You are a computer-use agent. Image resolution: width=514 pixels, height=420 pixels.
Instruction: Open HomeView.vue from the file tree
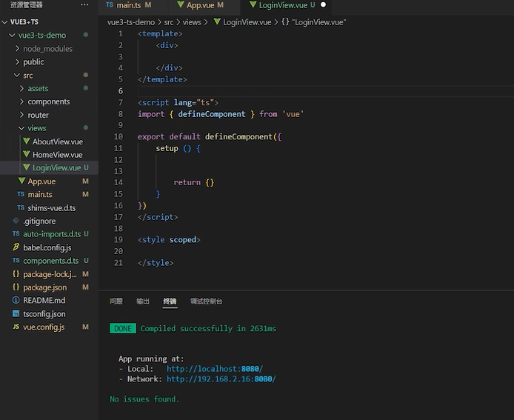coord(57,154)
